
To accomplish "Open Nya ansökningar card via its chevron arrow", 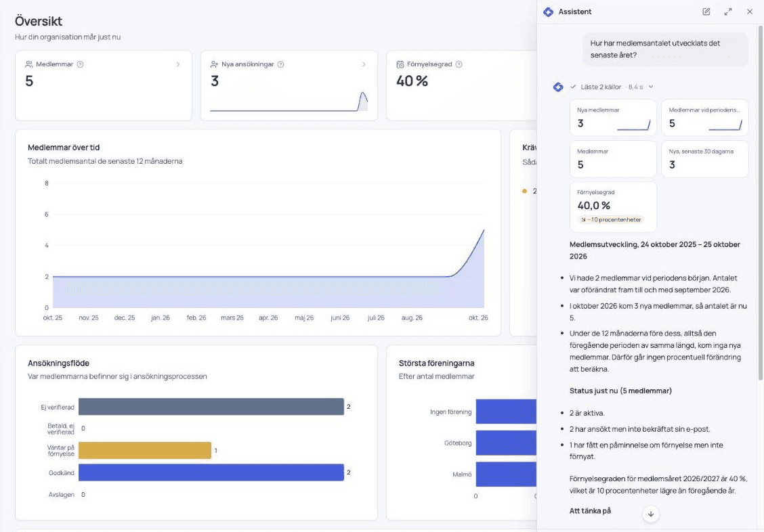I will coord(364,64).
